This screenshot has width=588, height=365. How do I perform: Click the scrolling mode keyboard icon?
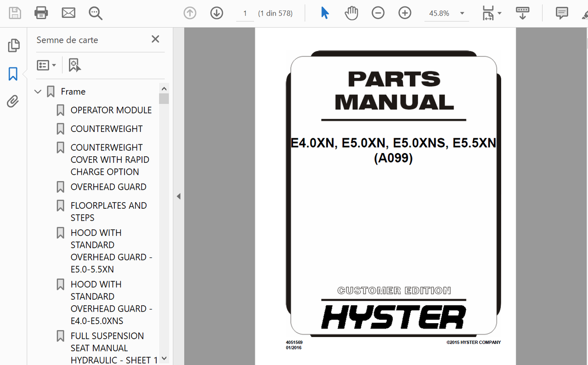pos(523,13)
